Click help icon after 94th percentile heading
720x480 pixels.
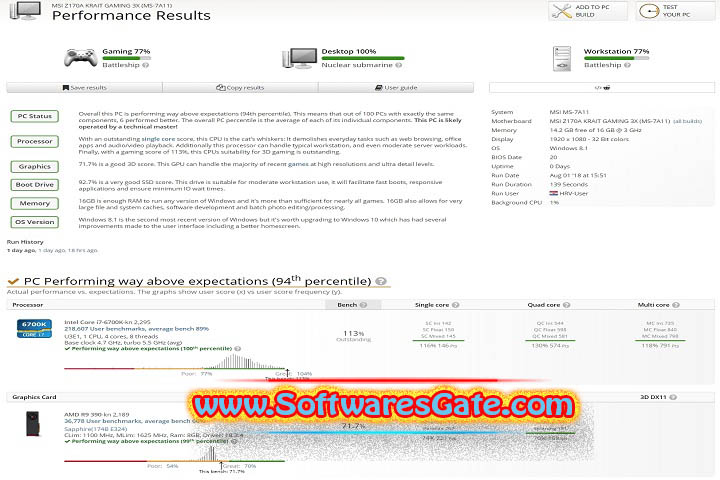381,281
